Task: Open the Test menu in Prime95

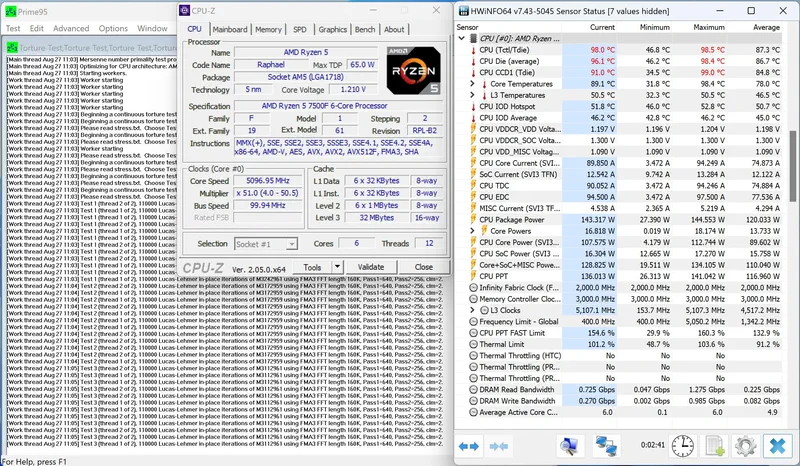Action: 13,29
